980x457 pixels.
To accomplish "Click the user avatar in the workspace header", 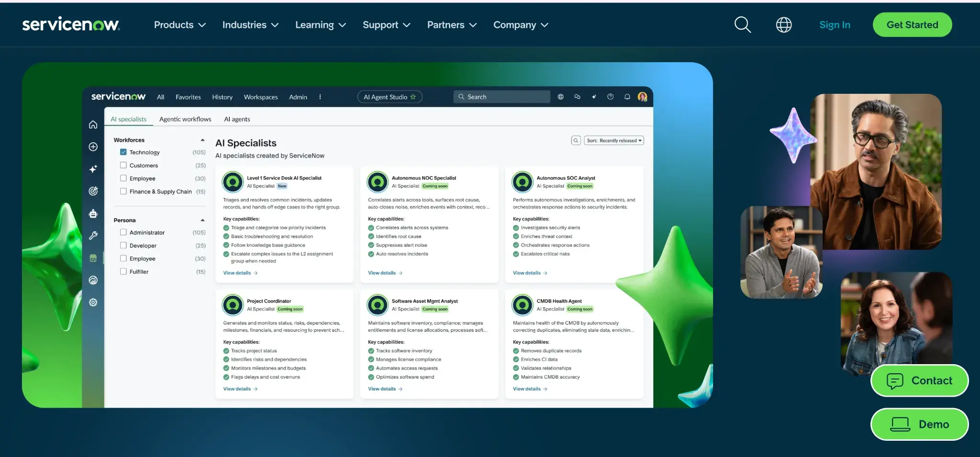I will click(x=643, y=97).
